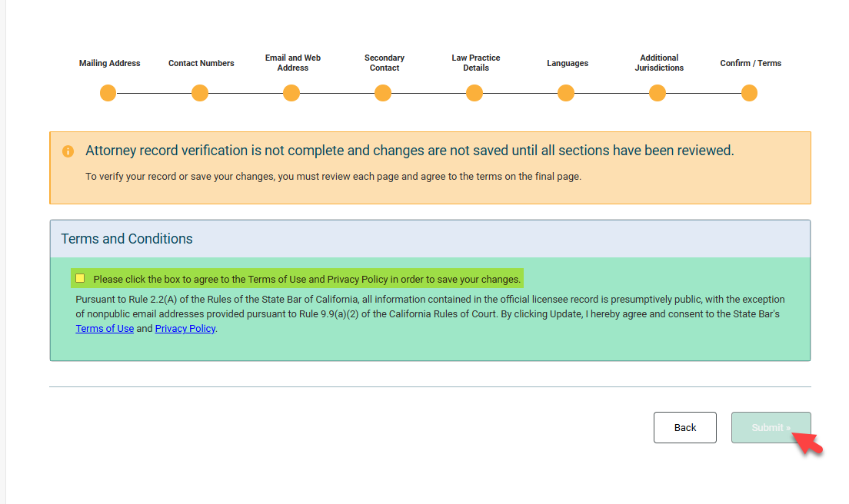Click the Terms and Conditions panel header

[x=127, y=239]
